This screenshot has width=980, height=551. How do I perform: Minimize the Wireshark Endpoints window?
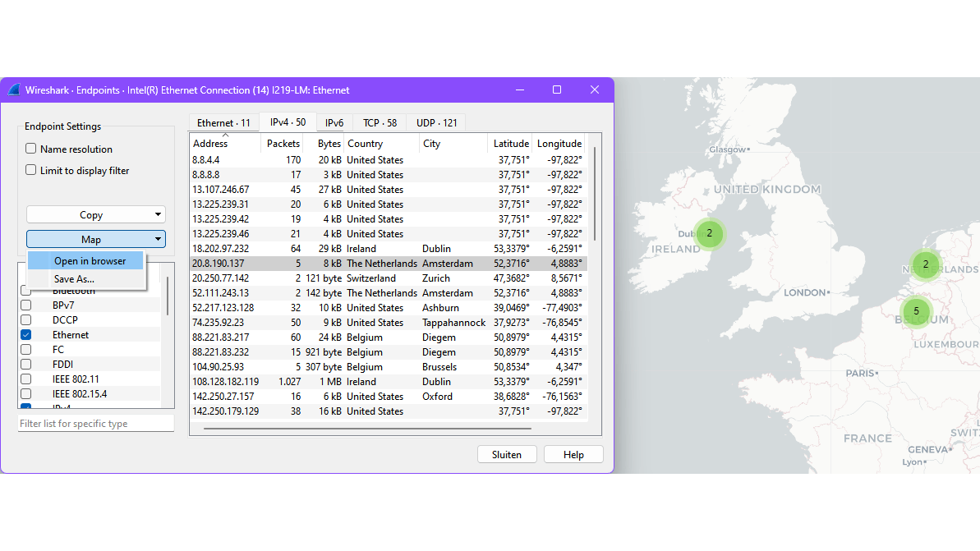pyautogui.click(x=519, y=90)
